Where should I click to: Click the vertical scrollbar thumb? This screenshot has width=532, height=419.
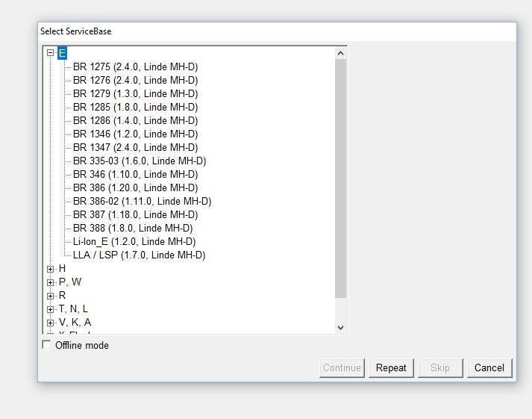pos(341,179)
